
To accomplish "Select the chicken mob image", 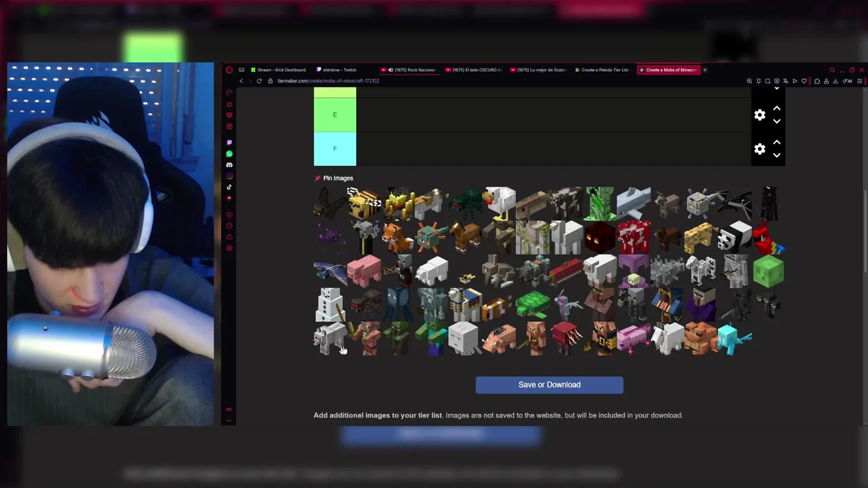I will [500, 204].
